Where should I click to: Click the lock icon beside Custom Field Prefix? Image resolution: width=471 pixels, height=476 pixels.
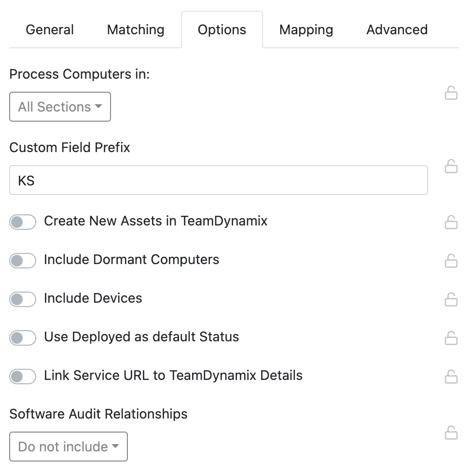click(x=451, y=167)
